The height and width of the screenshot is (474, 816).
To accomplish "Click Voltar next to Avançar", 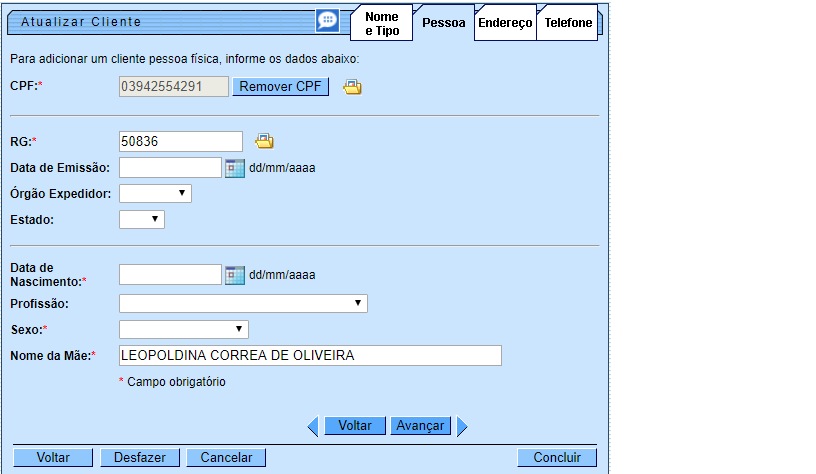I will pyautogui.click(x=355, y=426).
